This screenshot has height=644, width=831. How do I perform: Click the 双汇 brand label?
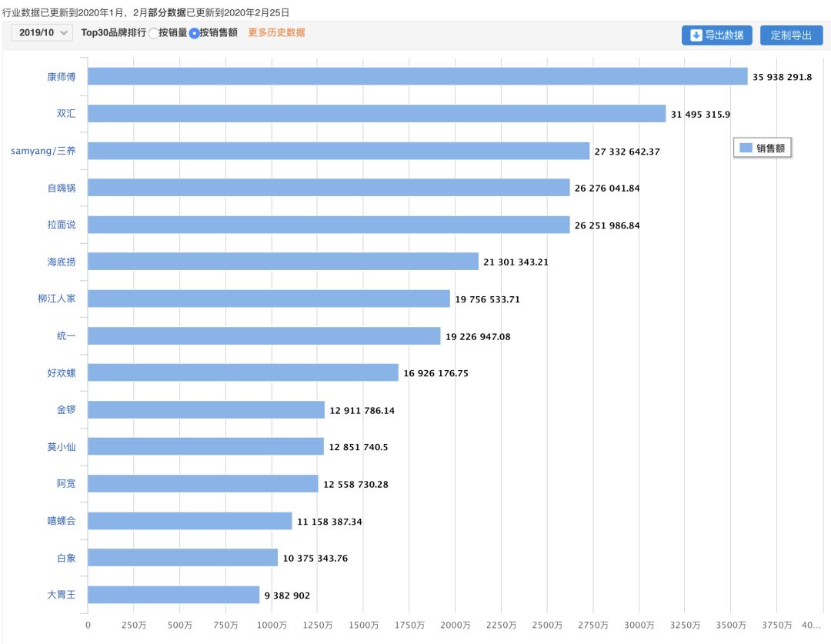66,114
